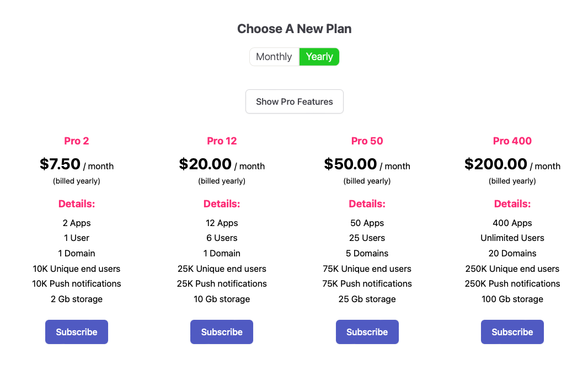Click 25 Gb storage in Pro 50
The image size is (588, 365).
367,299
